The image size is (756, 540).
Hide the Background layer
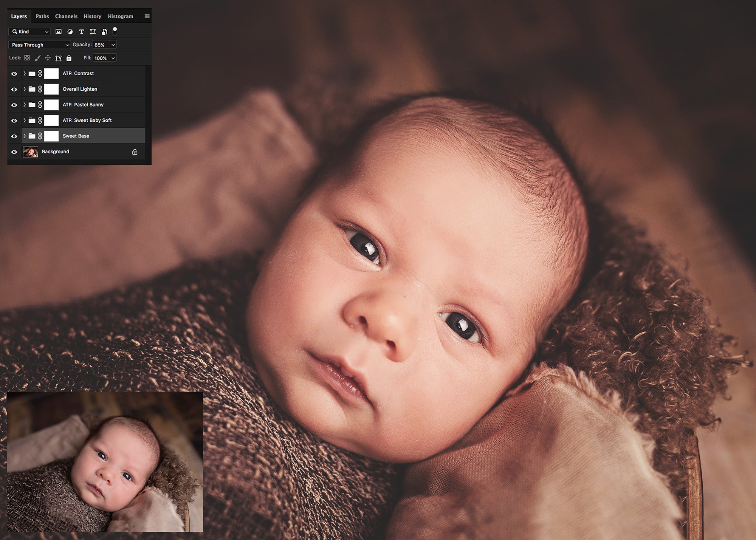coord(14,152)
